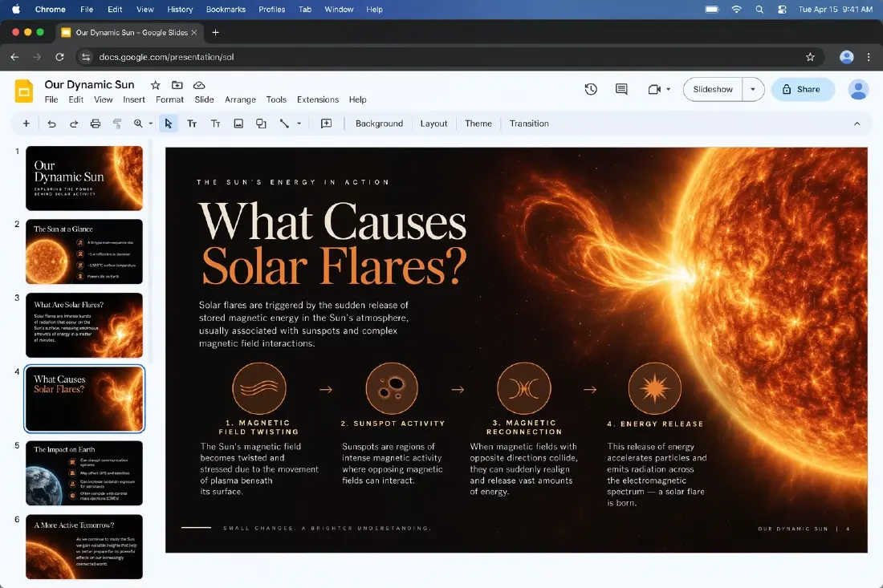Open macOS Spotlight search
This screenshot has width=883, height=588.
click(759, 9)
